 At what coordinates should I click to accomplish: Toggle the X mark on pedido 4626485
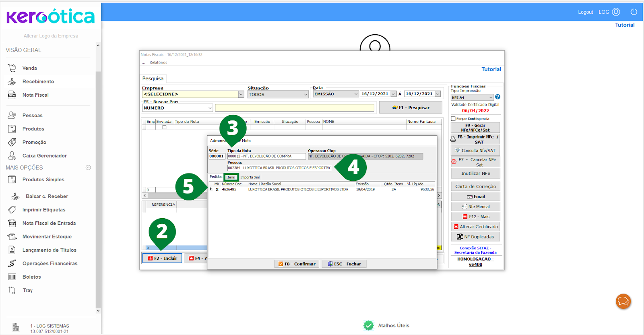(x=217, y=190)
